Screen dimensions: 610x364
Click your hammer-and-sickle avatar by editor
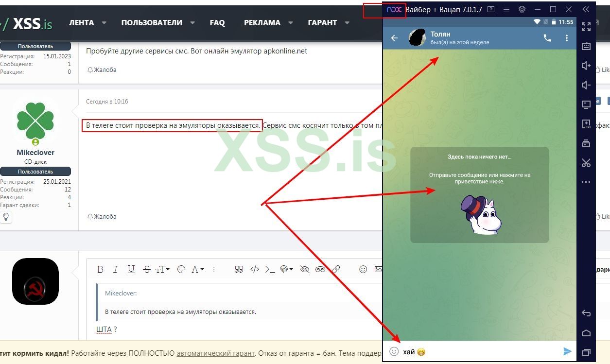tap(35, 281)
